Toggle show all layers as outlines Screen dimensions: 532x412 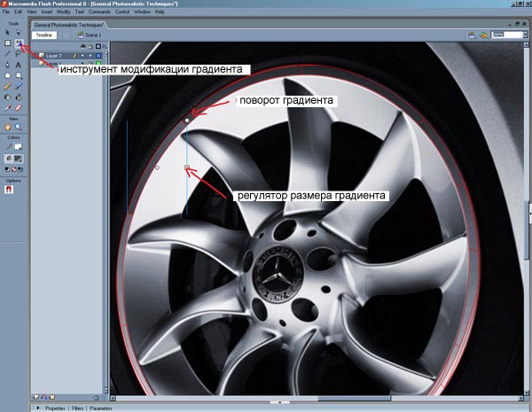pyautogui.click(x=98, y=46)
